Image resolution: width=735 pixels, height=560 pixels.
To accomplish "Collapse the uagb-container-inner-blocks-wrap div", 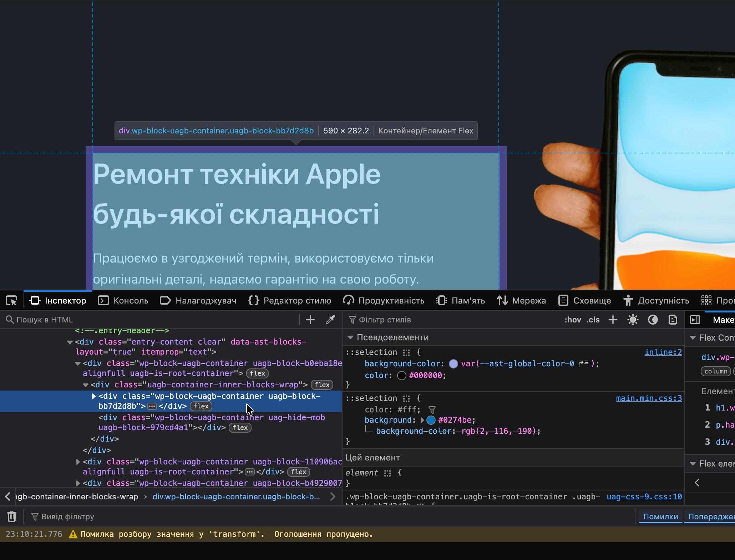I will 86,385.
